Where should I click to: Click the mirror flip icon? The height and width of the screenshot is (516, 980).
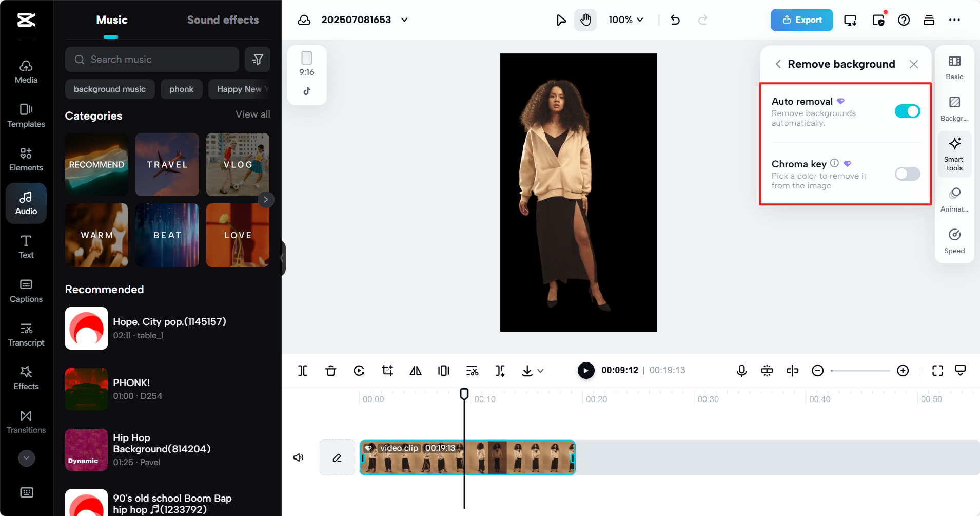pyautogui.click(x=416, y=370)
